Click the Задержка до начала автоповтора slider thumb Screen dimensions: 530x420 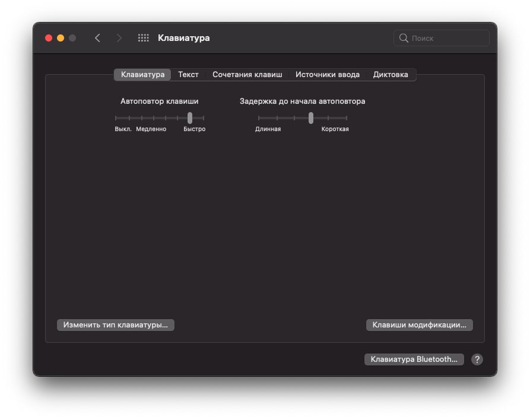tap(311, 118)
